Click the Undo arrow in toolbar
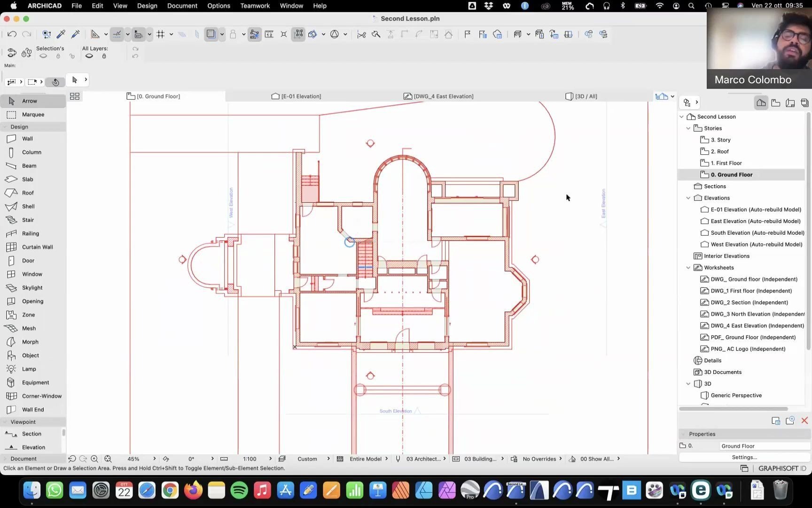812x508 pixels. (12, 34)
